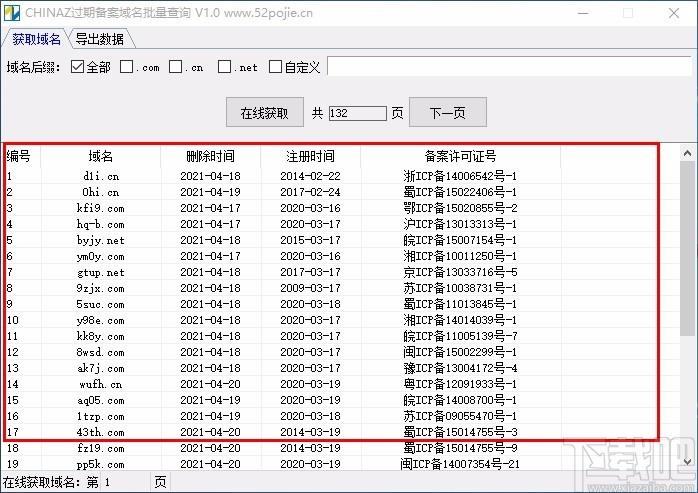The width and height of the screenshot is (698, 493).
Task: Click license 沪ICP备13013313号-1
Action: coord(460,224)
